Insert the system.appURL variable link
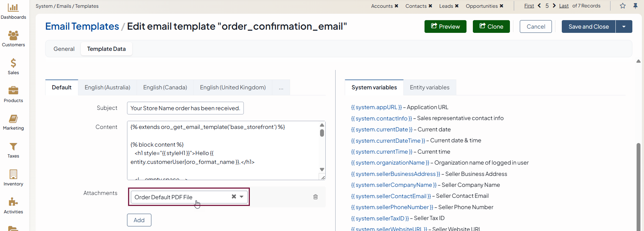 [376, 107]
